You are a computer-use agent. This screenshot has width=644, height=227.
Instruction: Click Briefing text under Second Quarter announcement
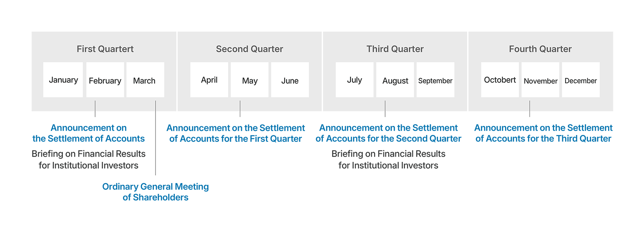tap(388, 159)
